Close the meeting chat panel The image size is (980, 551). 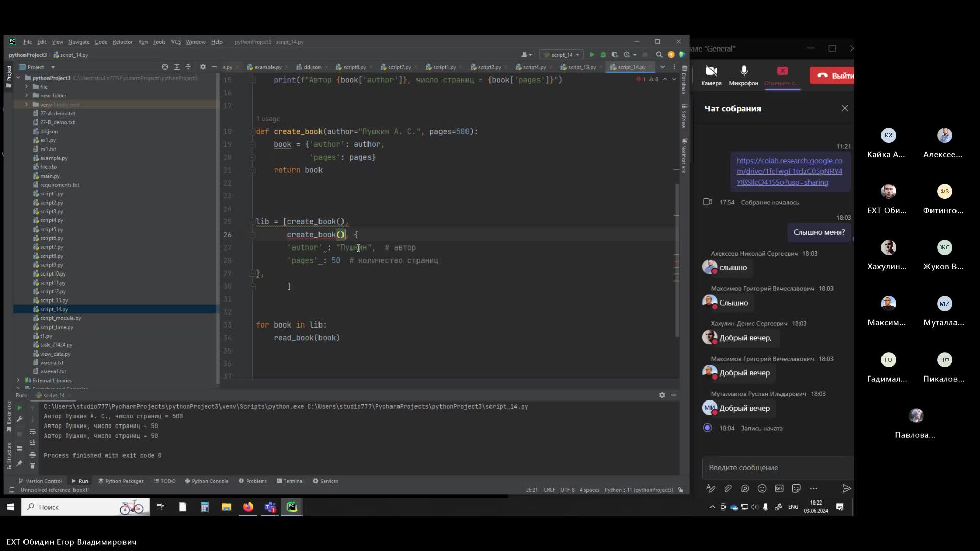coord(845,108)
